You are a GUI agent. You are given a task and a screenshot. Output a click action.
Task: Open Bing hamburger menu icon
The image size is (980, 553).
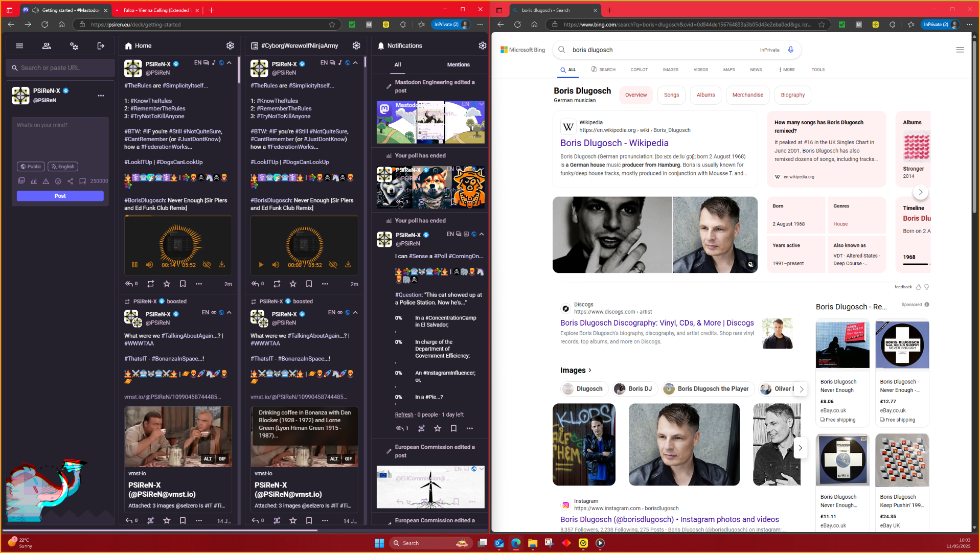point(960,50)
